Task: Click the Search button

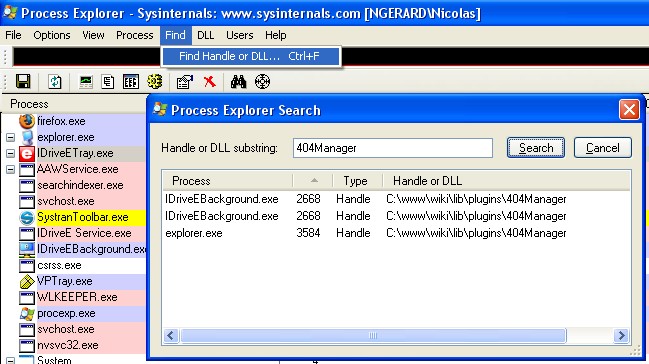Action: [x=536, y=148]
